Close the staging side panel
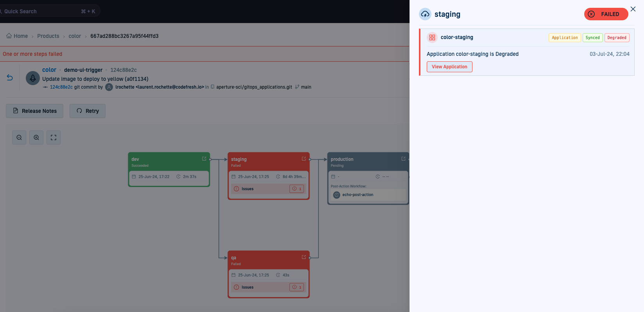 (633, 9)
